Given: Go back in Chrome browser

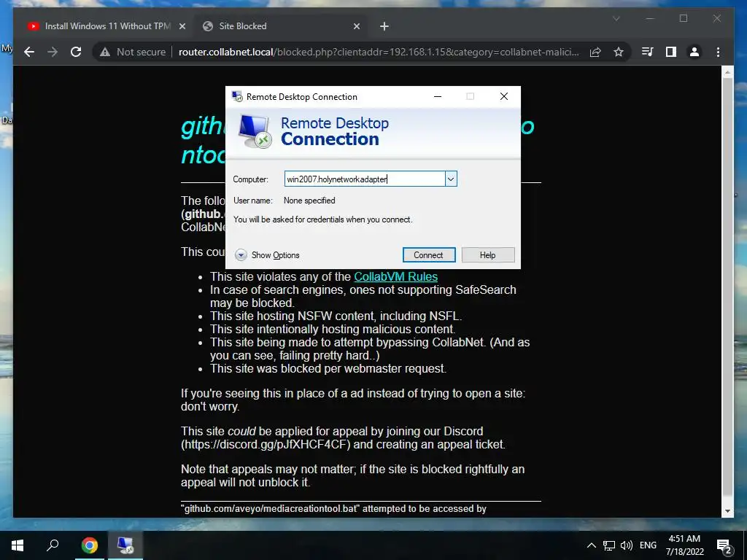Looking at the screenshot, I should [x=29, y=52].
